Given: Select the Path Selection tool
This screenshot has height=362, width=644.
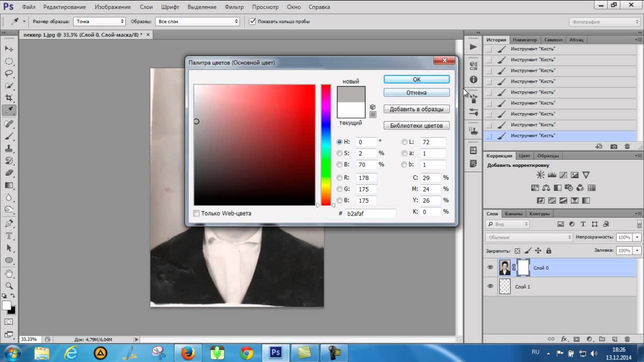Looking at the screenshot, I should pyautogui.click(x=9, y=248).
